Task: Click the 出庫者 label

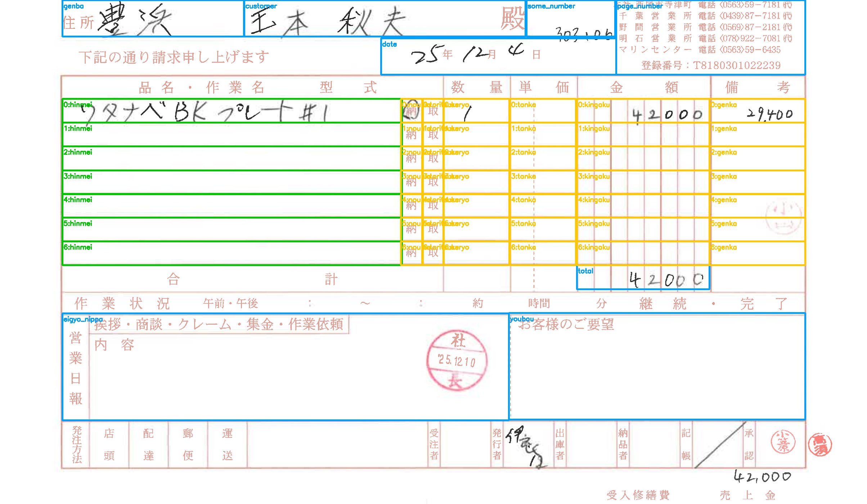Action: tap(560, 445)
